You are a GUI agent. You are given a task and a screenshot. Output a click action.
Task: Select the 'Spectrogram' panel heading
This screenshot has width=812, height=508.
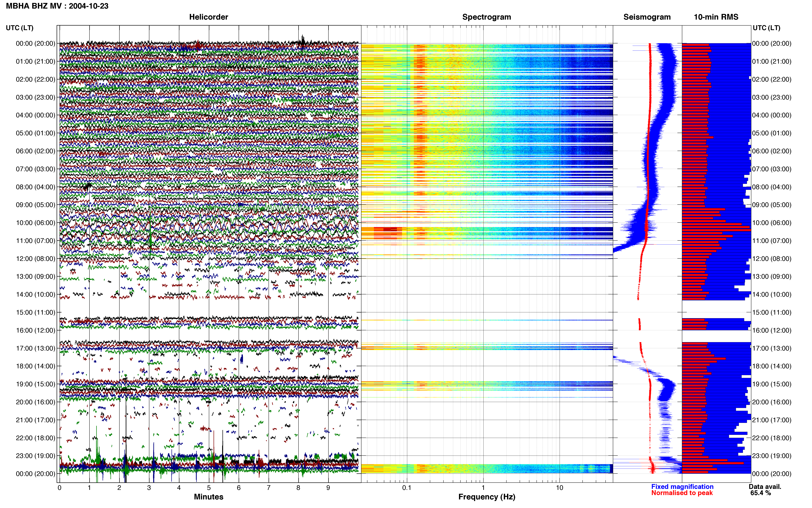point(487,17)
